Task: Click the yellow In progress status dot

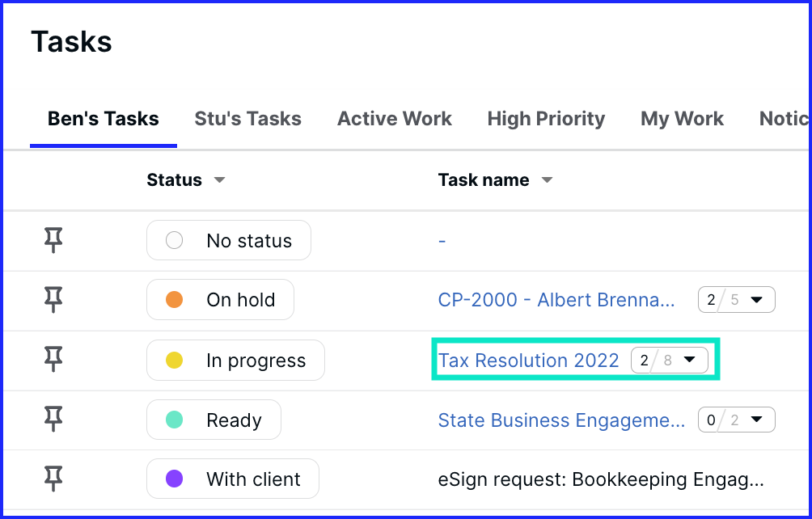Action: coord(174,361)
